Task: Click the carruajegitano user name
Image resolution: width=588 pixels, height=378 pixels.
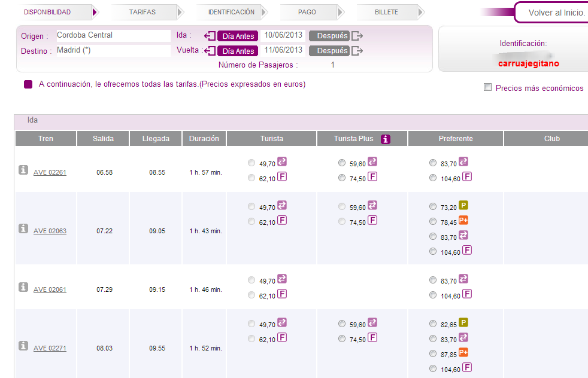Action: (528, 63)
